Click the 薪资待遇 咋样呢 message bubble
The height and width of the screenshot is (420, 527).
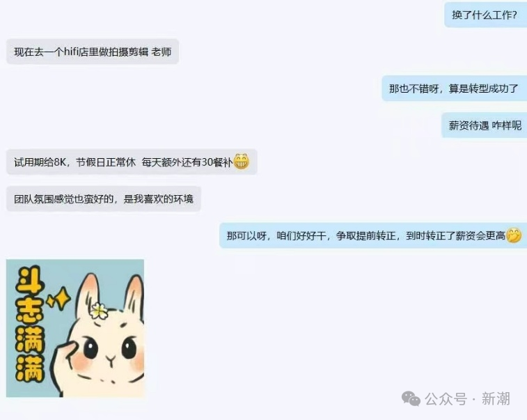pyautogui.click(x=484, y=125)
